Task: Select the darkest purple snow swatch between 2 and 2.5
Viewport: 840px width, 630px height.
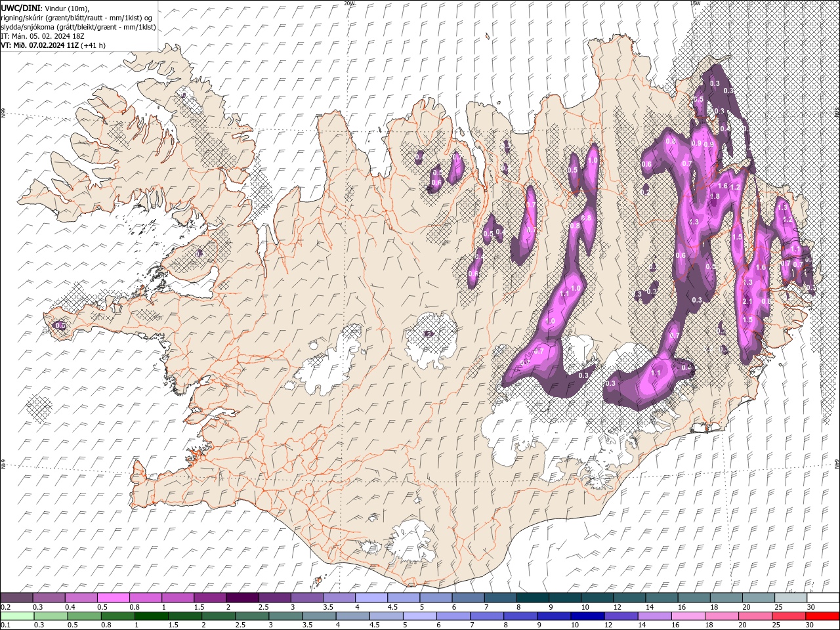Action: click(x=242, y=598)
